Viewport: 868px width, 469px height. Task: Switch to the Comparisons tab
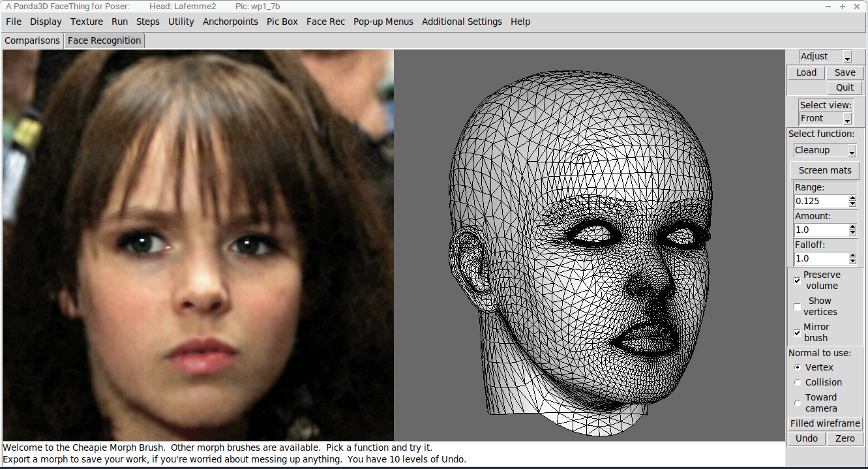33,40
